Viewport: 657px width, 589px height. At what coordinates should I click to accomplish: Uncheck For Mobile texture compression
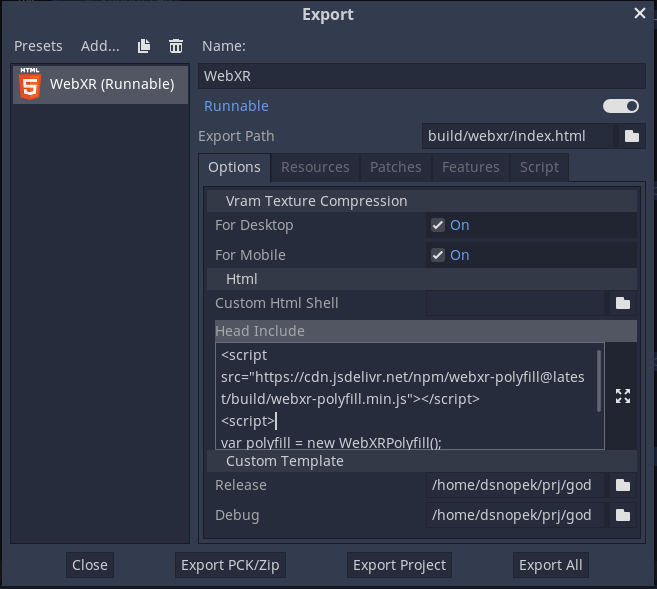point(438,255)
